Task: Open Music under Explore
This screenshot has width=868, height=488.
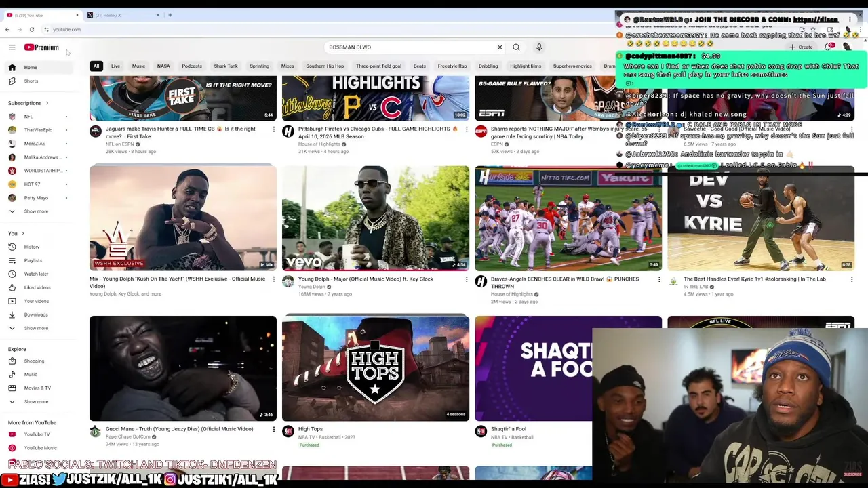Action: 39,375
